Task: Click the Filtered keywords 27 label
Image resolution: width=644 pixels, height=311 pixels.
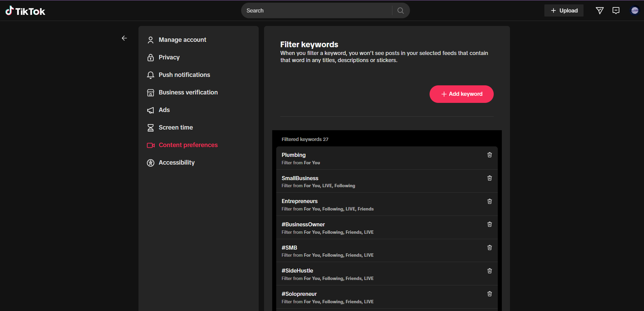Action: (x=305, y=139)
